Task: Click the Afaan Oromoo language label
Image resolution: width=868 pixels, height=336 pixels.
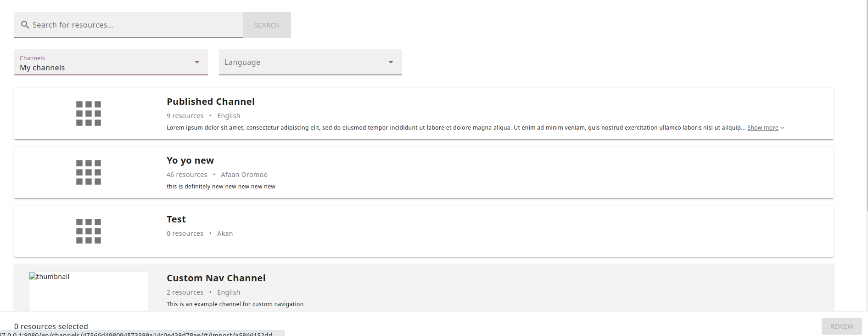Action: tap(244, 175)
